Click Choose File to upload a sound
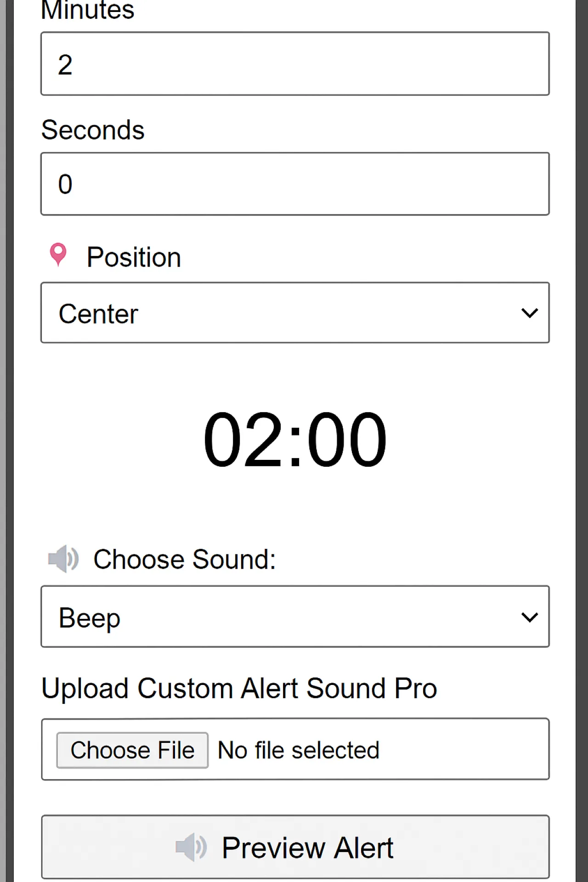Image resolution: width=588 pixels, height=882 pixels. click(132, 749)
